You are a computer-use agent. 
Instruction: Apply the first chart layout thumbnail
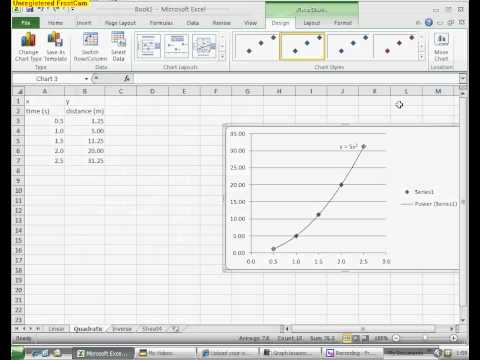[x=149, y=46]
